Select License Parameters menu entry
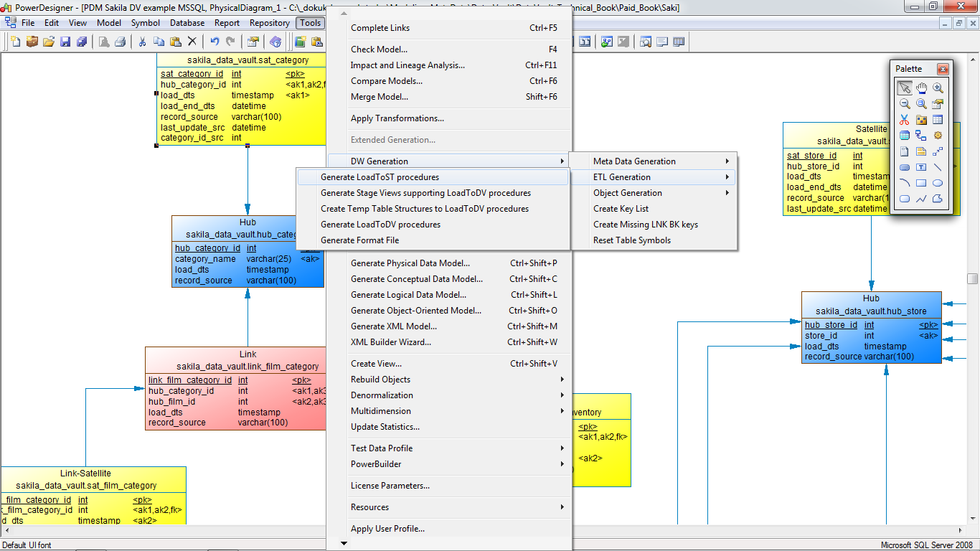Viewport: 980px width, 551px height. coord(450,486)
